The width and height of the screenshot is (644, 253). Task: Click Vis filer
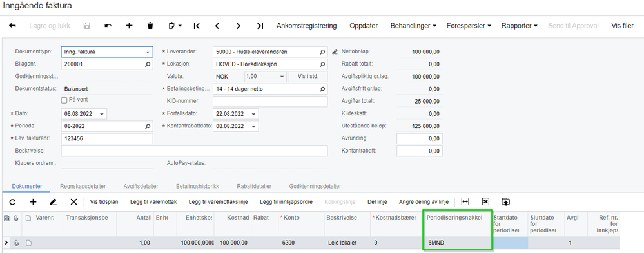(622, 26)
